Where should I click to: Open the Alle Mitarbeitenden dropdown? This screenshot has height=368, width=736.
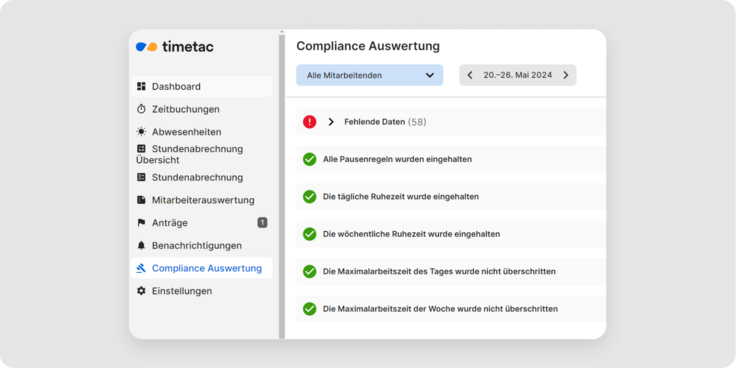coord(369,75)
